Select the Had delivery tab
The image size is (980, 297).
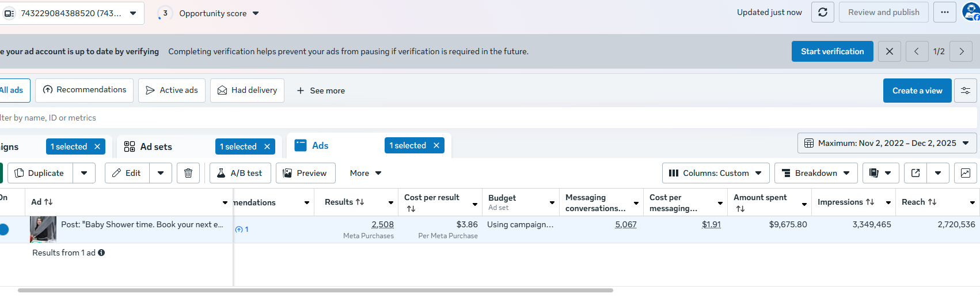(247, 91)
